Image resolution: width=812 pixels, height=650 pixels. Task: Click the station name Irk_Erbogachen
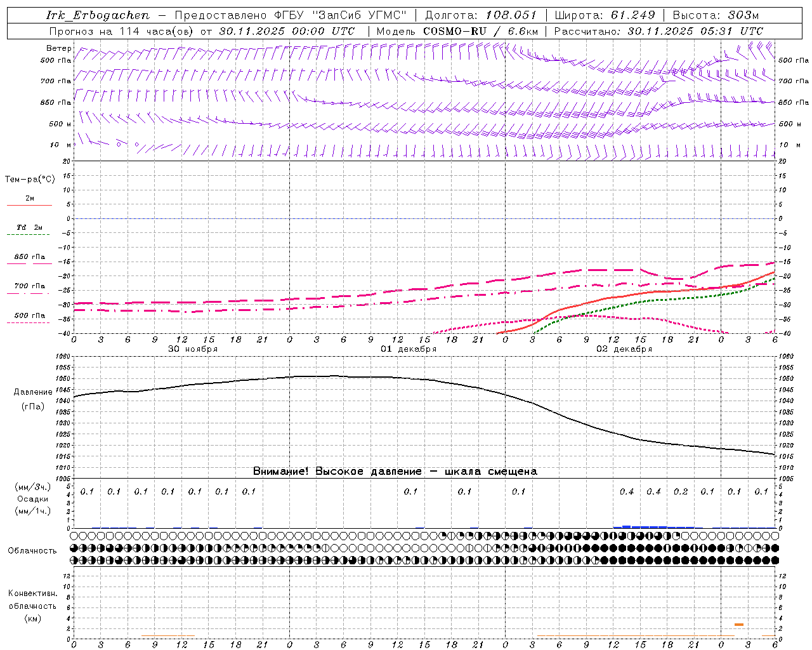click(98, 15)
